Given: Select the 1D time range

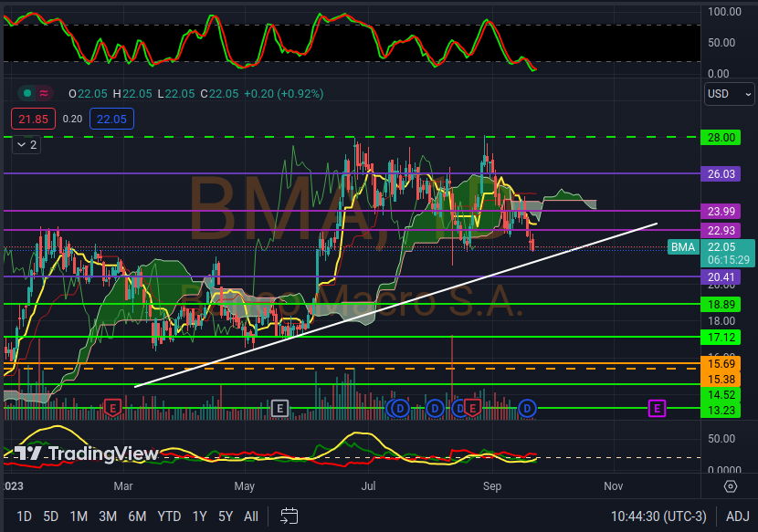Looking at the screenshot, I should (24, 516).
